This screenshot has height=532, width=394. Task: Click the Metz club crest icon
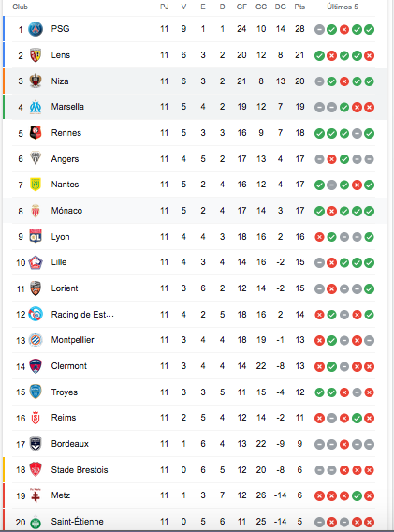coord(36,495)
